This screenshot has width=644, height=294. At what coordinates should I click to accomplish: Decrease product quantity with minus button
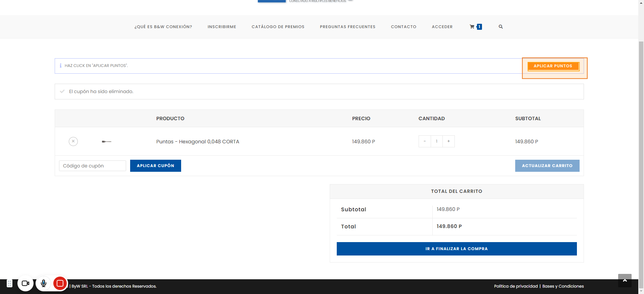pyautogui.click(x=425, y=141)
